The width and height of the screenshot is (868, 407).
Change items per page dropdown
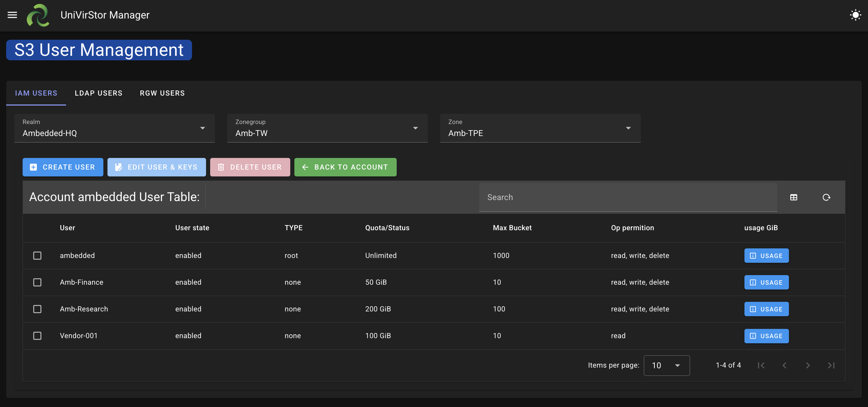666,366
